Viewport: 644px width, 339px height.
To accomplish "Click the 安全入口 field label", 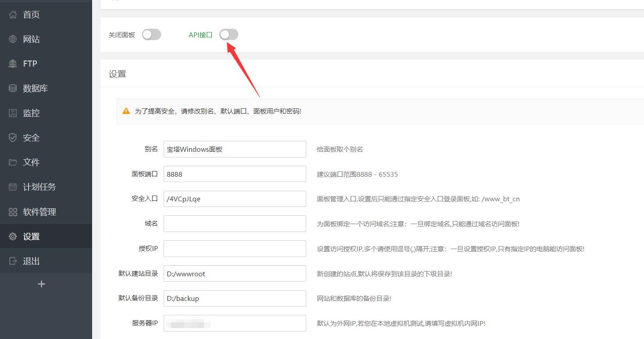I will [x=145, y=198].
